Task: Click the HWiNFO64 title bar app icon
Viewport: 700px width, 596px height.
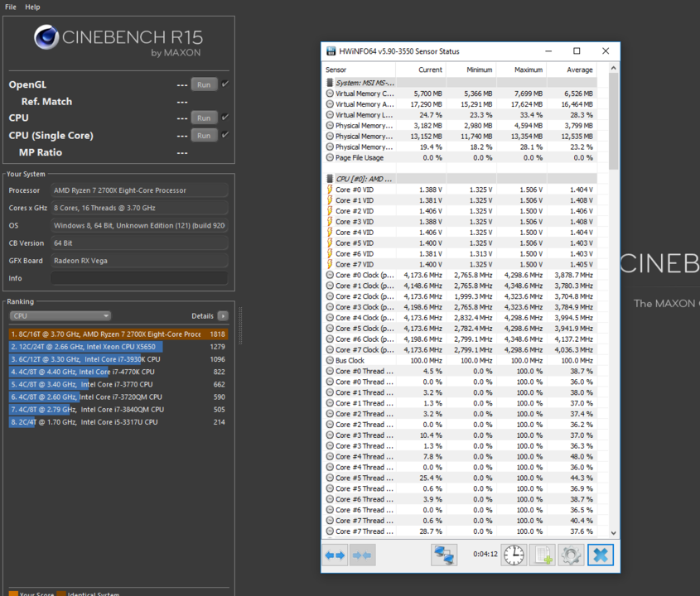Action: [331, 50]
